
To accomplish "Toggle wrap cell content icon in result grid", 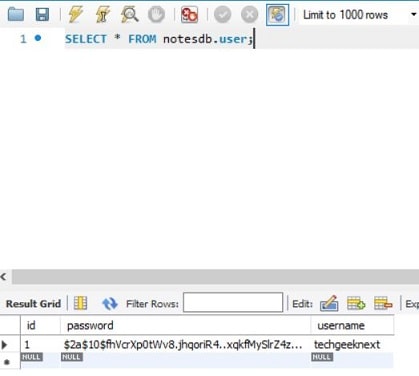I will point(80,303).
